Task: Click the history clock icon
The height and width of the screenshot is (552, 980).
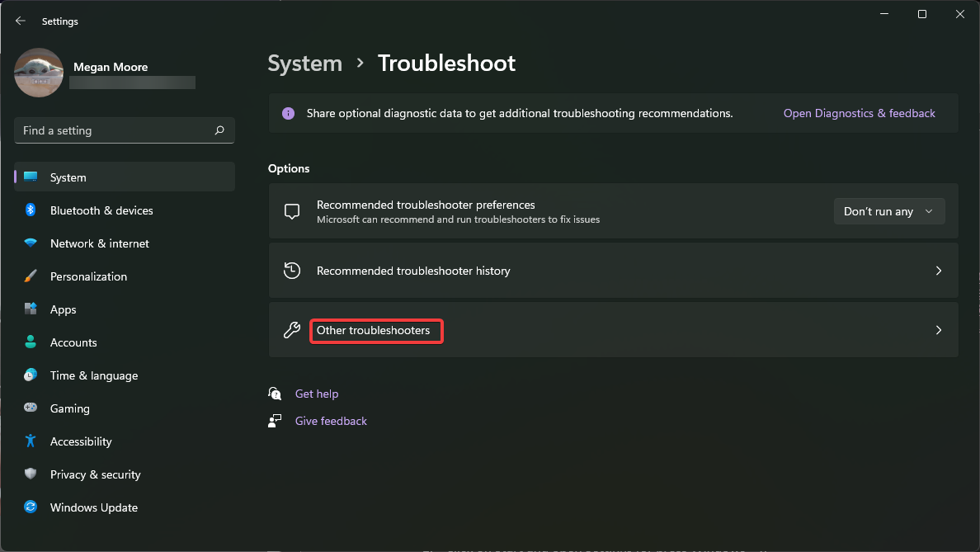Action: [292, 271]
